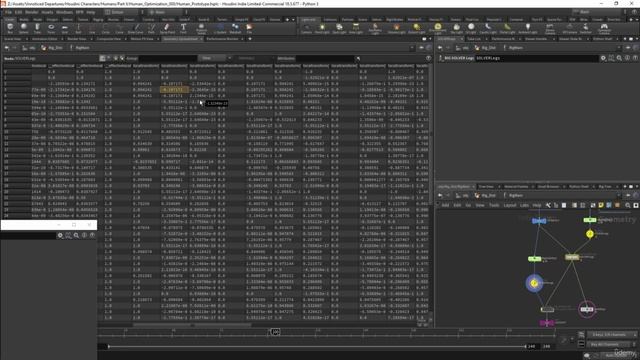Add a new pane tab beside Performance Monitor
The width and height of the screenshot is (640, 360).
250,39
